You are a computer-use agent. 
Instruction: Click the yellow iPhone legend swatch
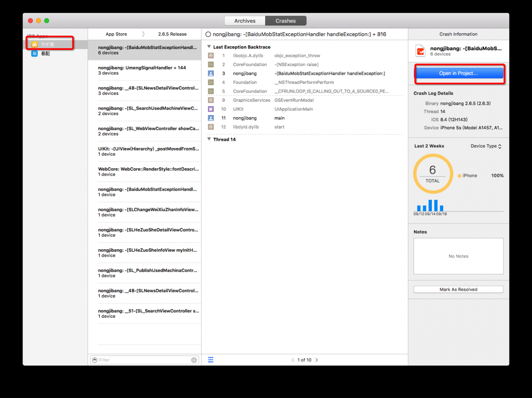[459, 176]
